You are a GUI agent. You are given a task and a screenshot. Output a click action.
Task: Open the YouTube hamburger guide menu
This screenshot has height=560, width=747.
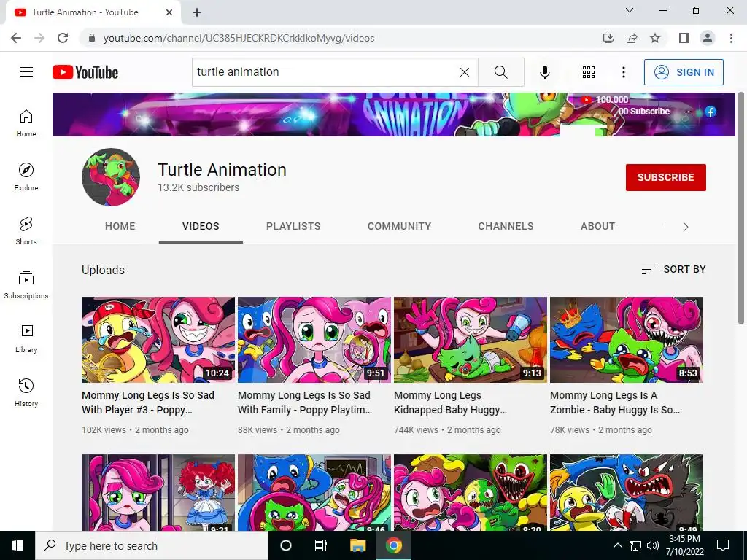point(26,72)
